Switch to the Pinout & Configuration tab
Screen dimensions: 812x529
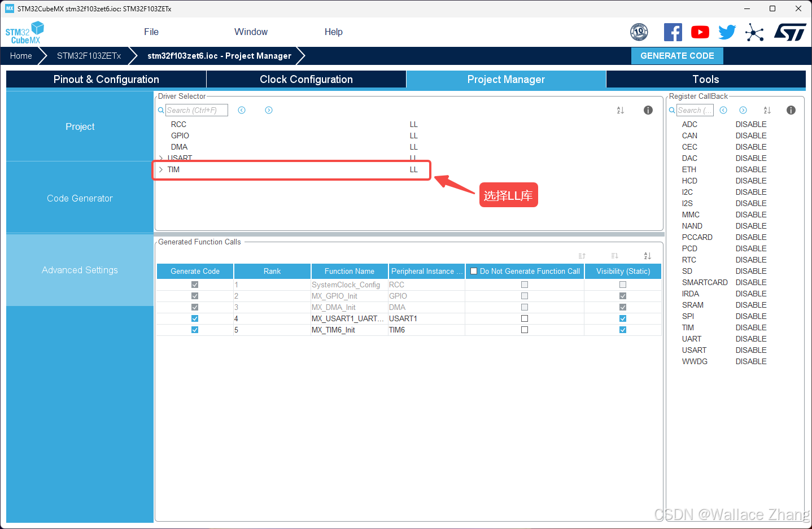coord(106,80)
